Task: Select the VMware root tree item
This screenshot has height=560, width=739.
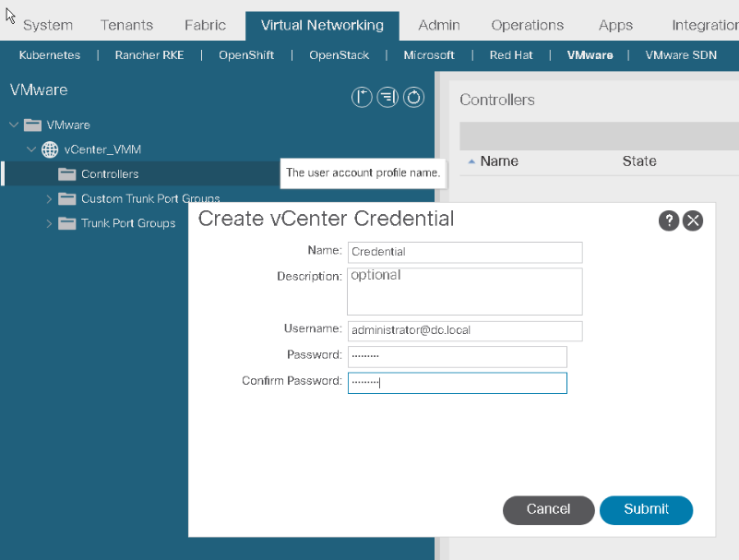Action: point(68,125)
